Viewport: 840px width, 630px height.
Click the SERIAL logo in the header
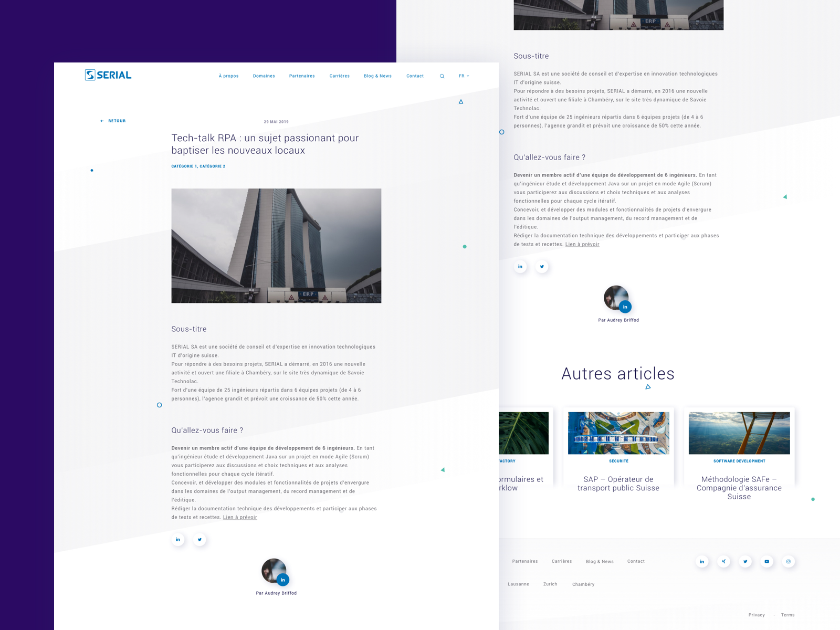coord(108,75)
